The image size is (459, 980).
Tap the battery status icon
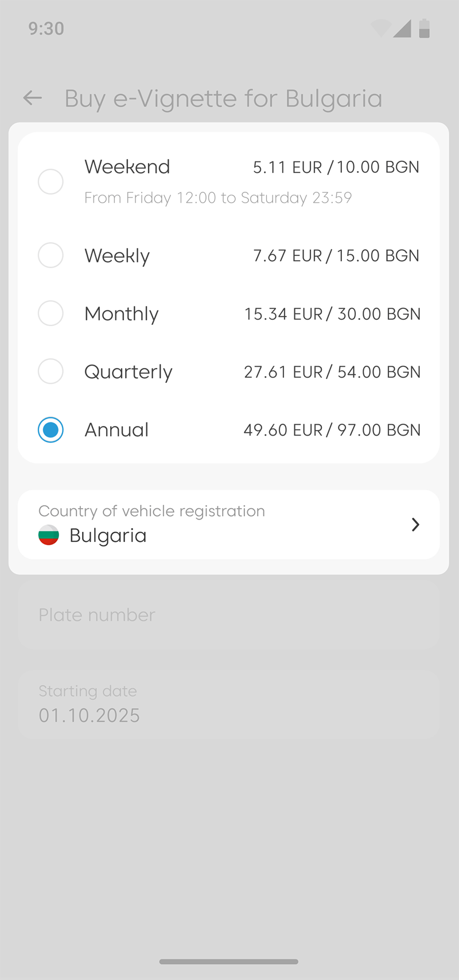[424, 28]
